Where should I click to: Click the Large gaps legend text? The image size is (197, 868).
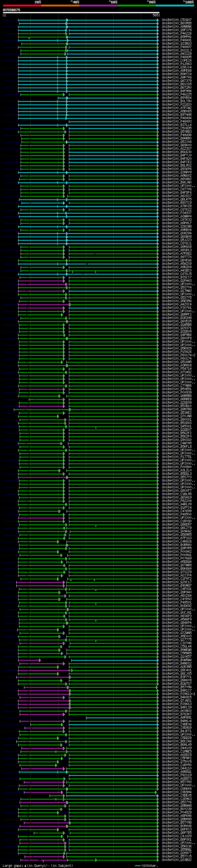13,866
